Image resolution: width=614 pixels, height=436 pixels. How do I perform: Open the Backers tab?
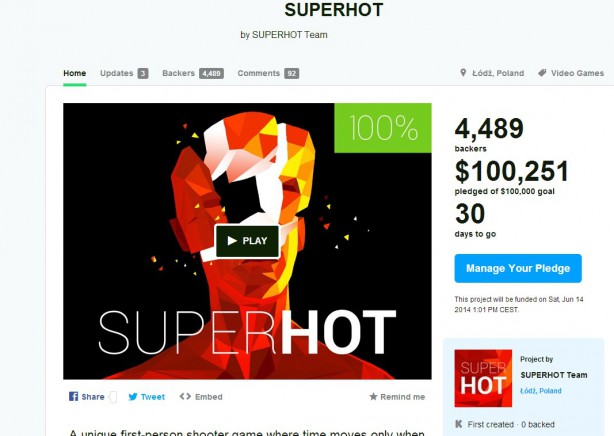pos(193,73)
